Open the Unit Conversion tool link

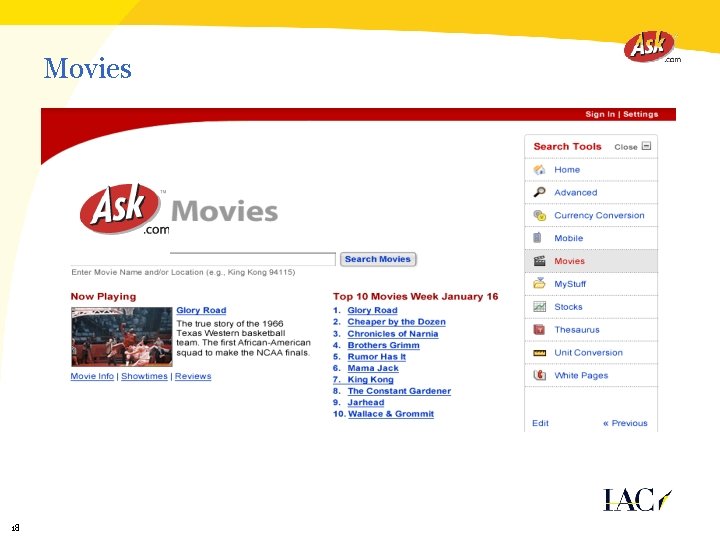tap(588, 353)
